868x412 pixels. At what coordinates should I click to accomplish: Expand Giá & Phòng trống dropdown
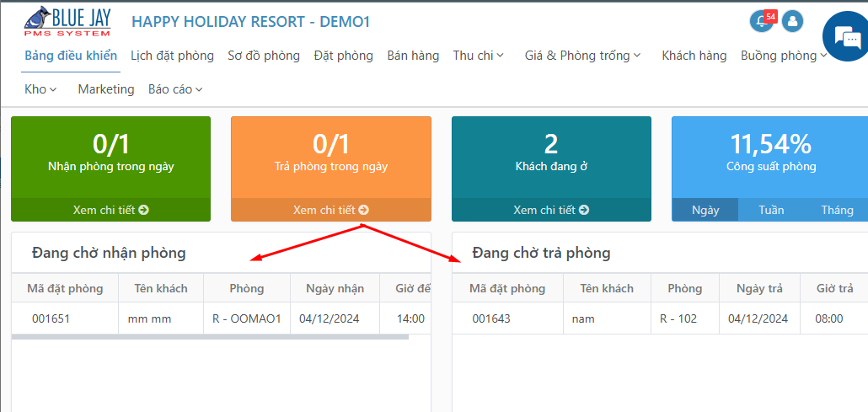(x=583, y=56)
